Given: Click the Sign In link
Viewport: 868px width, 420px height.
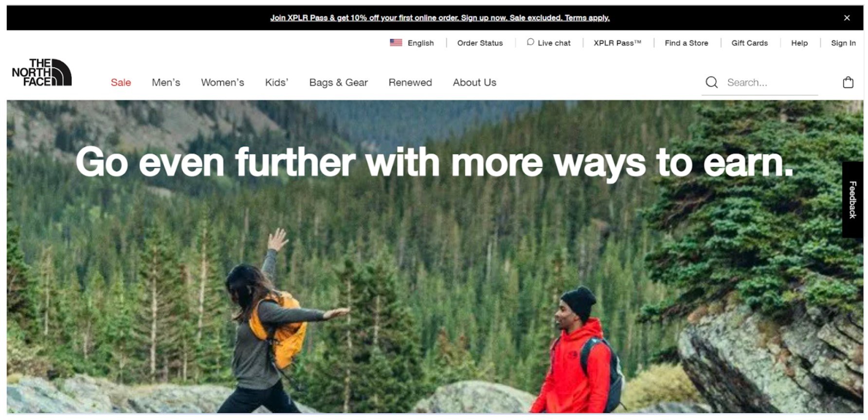Looking at the screenshot, I should point(843,43).
